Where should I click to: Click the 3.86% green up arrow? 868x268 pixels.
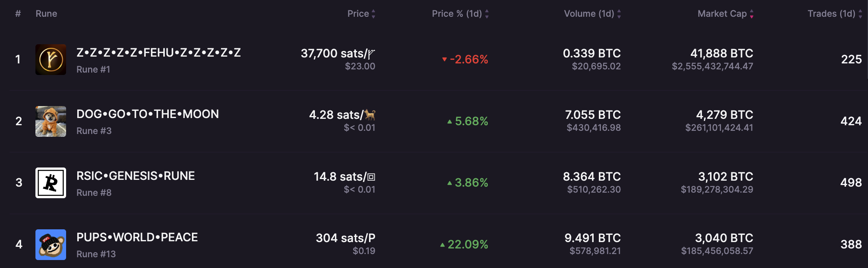point(450,183)
